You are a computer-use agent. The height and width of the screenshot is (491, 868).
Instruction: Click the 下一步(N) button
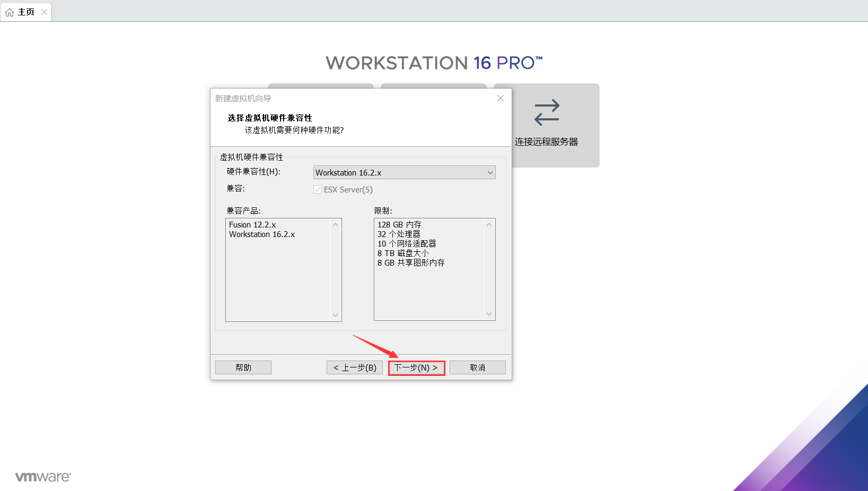click(416, 367)
